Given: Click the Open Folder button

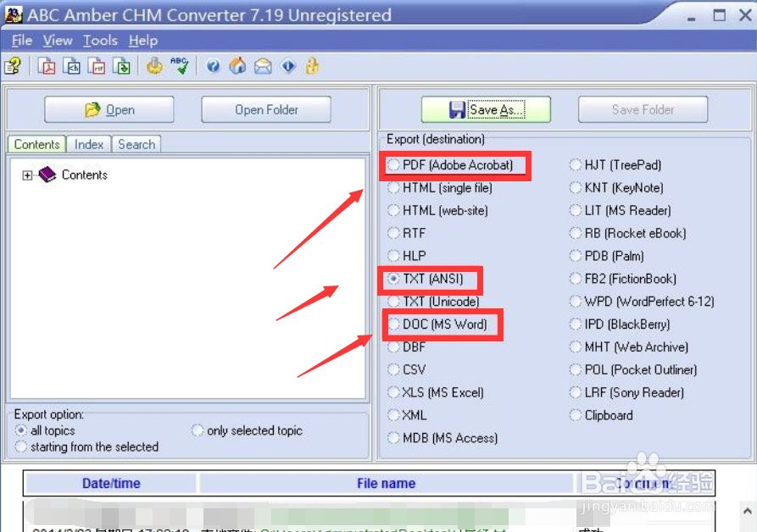Looking at the screenshot, I should click(x=266, y=109).
